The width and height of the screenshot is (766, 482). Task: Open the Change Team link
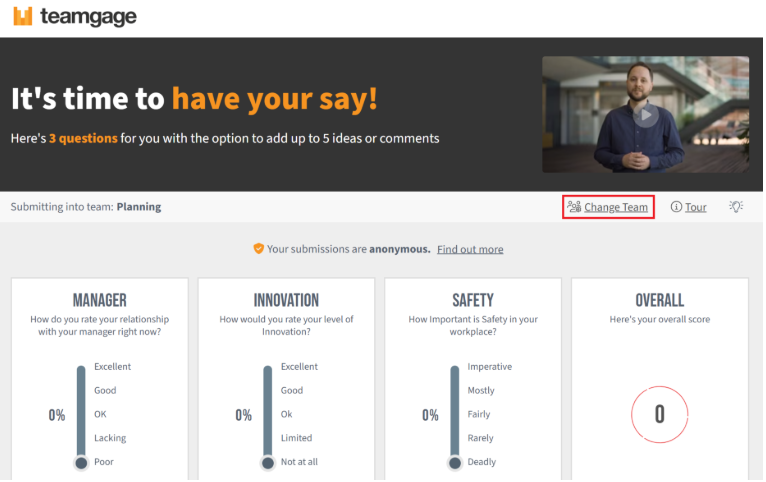(x=616, y=207)
